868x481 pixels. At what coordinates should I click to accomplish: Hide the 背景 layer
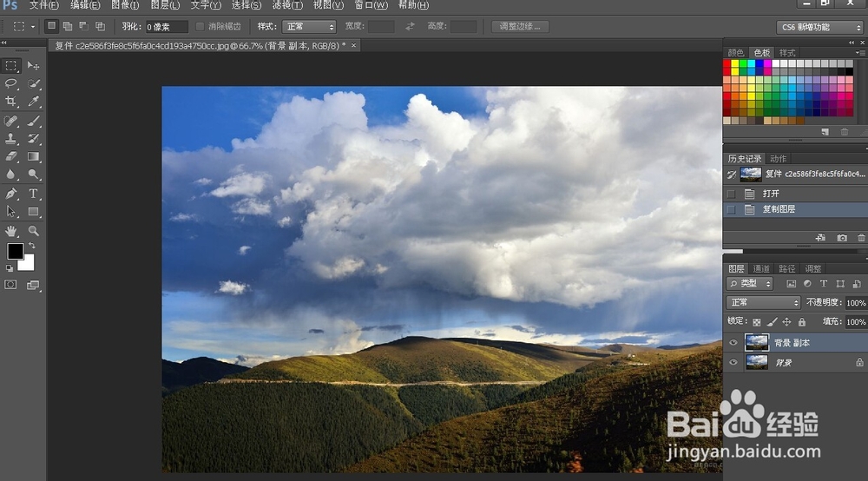tap(733, 363)
